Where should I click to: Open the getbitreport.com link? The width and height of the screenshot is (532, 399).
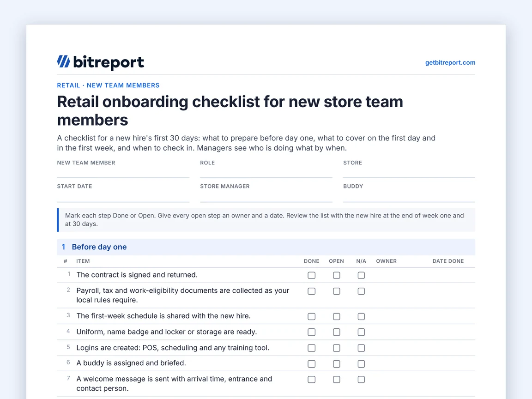(450, 62)
